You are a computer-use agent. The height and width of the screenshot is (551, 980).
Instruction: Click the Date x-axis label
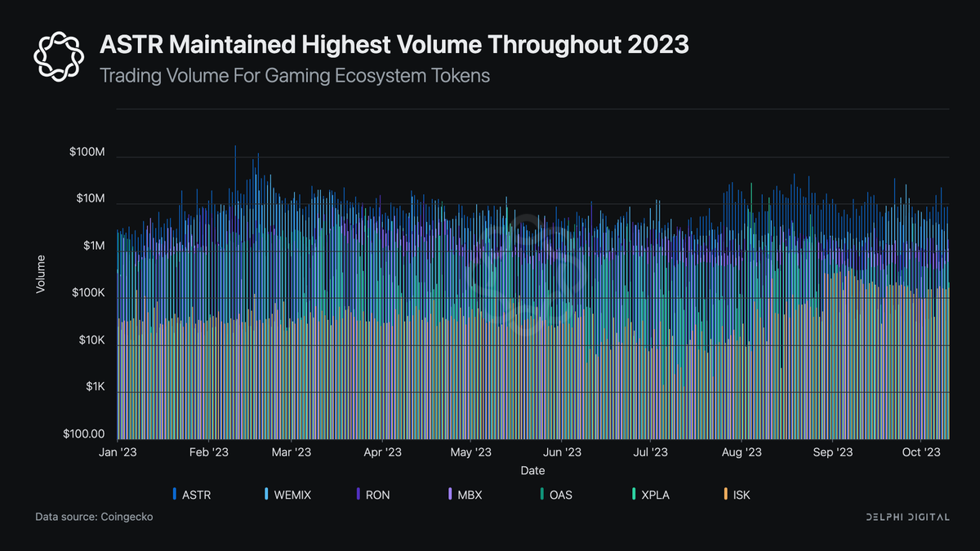(x=532, y=471)
